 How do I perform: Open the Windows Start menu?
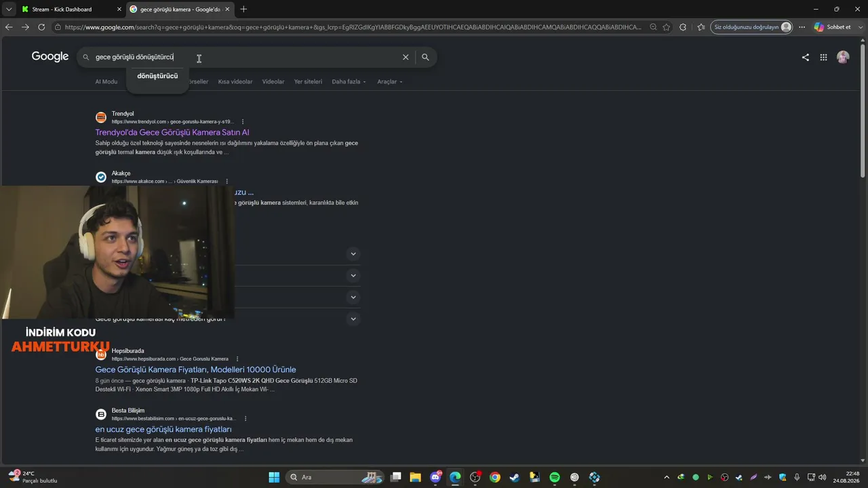274,477
